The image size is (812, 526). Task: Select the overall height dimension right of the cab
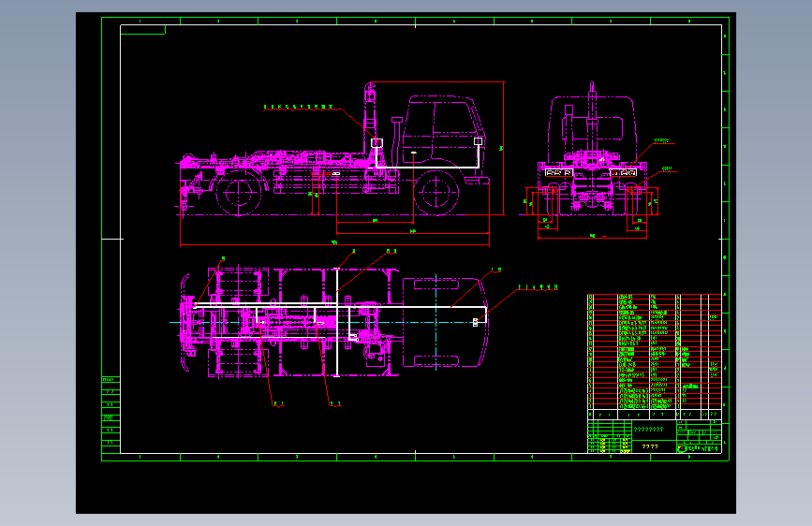point(502,148)
